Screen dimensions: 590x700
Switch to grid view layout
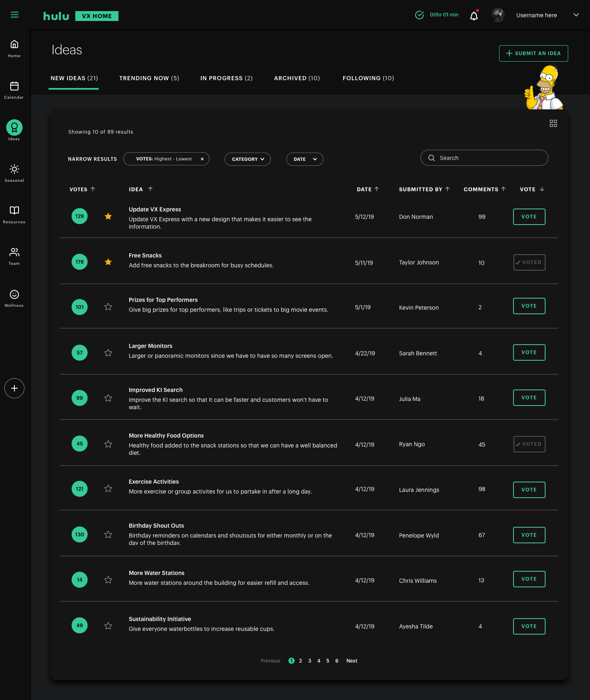point(553,123)
